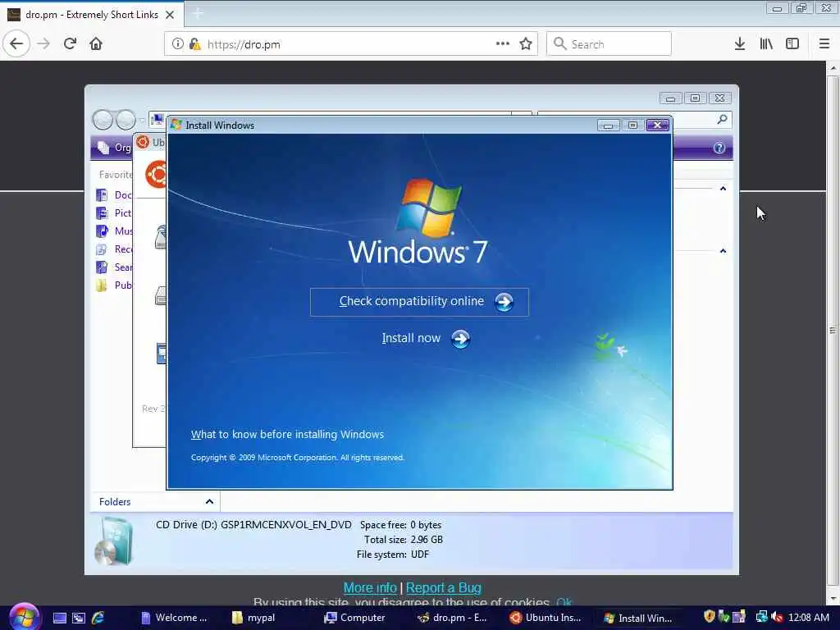
Task: Open the browser library icon
Action: click(766, 44)
